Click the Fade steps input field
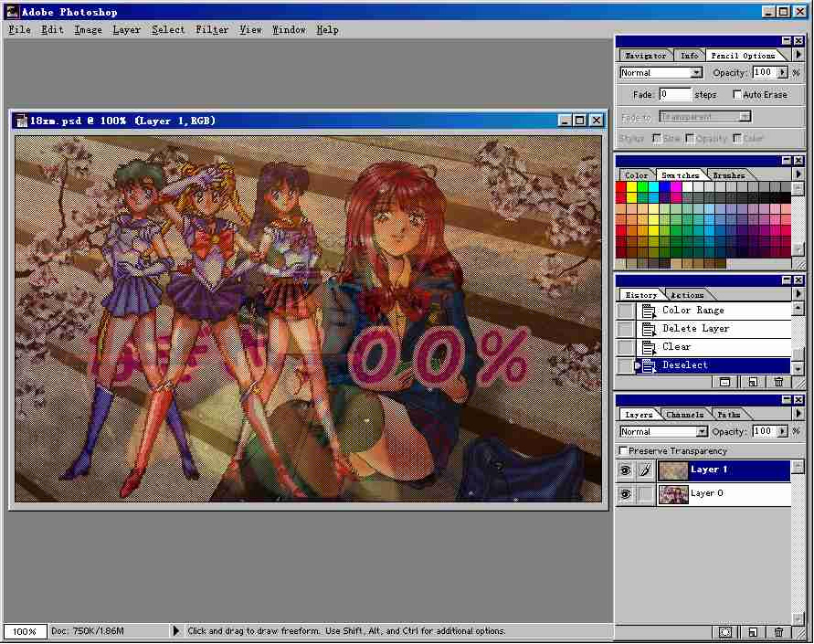The height and width of the screenshot is (644, 814). point(675,94)
